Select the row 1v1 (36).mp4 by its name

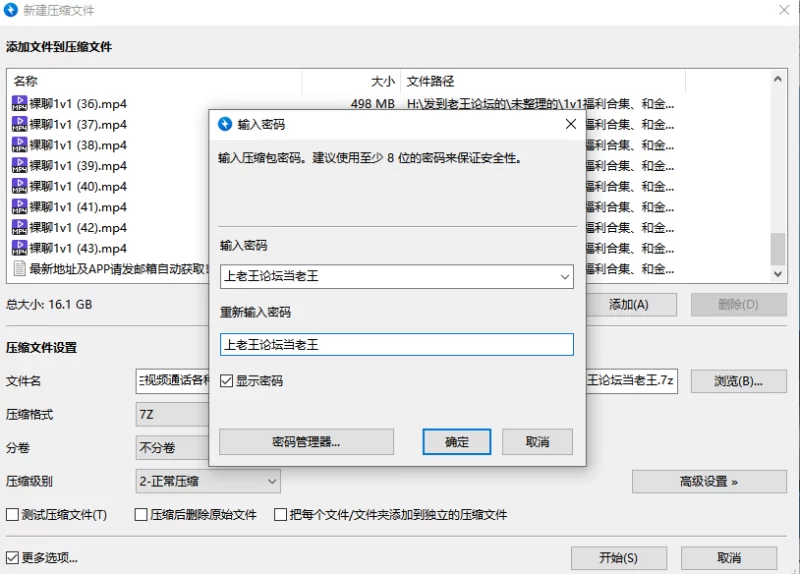(78, 104)
